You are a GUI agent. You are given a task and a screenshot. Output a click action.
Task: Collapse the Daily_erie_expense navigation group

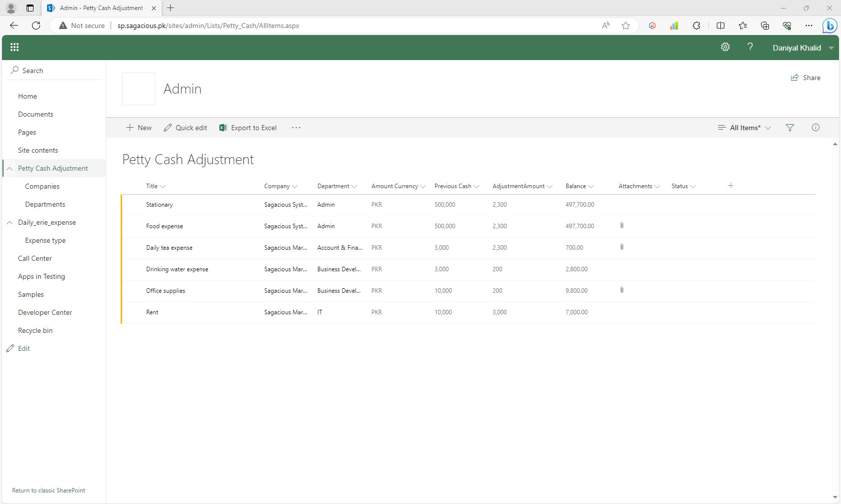pyautogui.click(x=10, y=222)
